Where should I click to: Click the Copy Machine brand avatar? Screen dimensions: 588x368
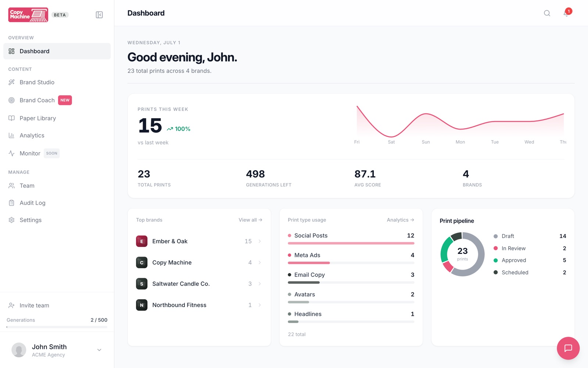pyautogui.click(x=142, y=262)
